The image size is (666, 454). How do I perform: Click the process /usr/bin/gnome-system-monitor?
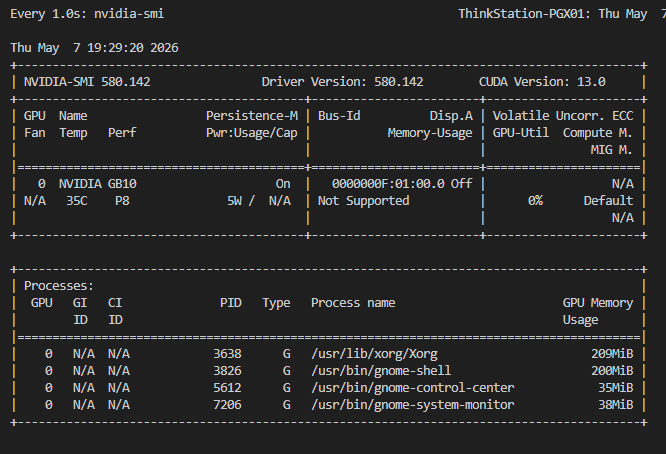coord(412,405)
